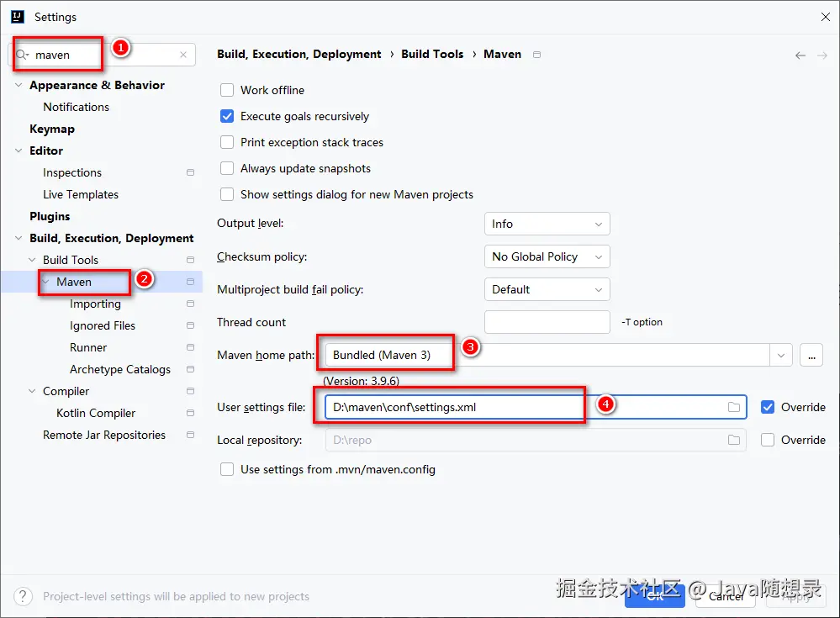
Task: Click Build, Execution, Deployment breadcrumb
Action: pos(299,54)
